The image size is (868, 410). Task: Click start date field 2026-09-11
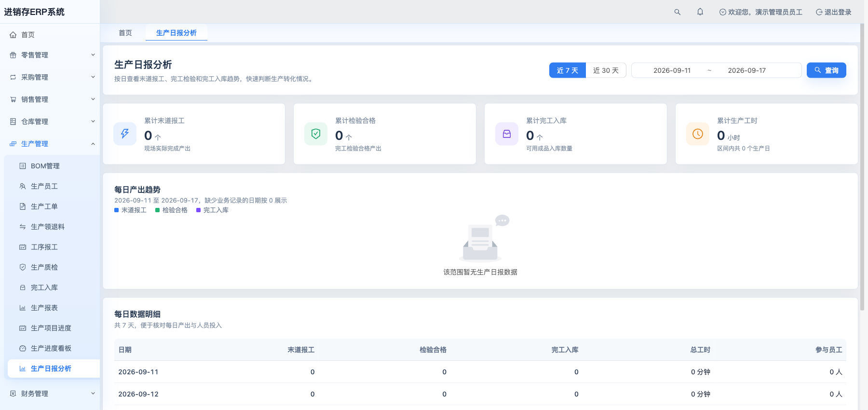click(x=672, y=70)
